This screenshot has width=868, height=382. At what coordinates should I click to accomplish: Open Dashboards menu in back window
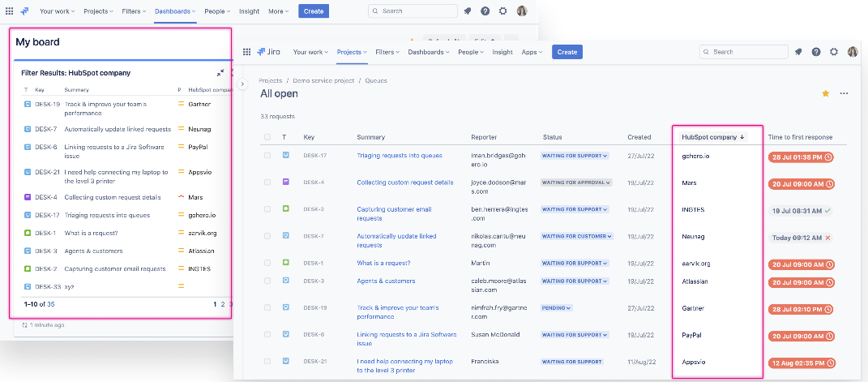click(x=176, y=11)
